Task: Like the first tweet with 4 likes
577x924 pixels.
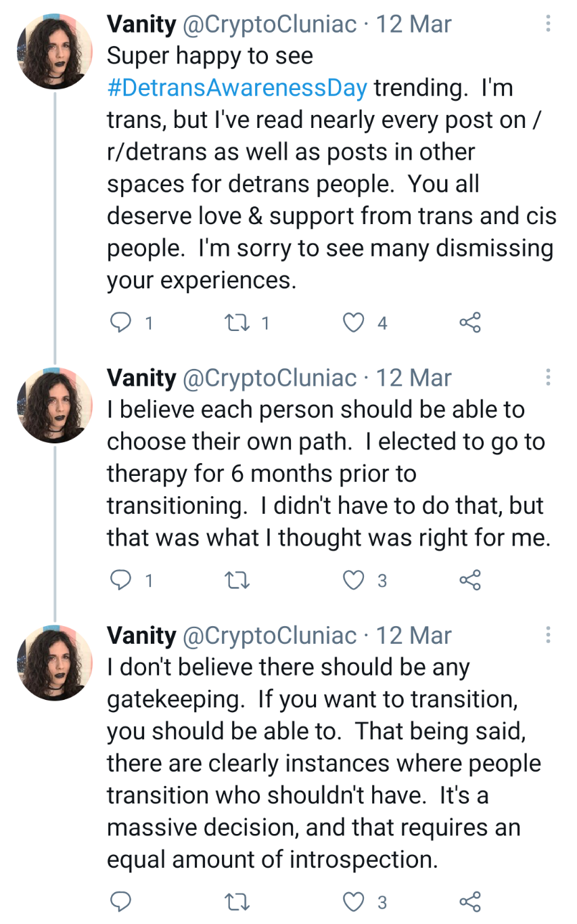Action: [x=354, y=323]
